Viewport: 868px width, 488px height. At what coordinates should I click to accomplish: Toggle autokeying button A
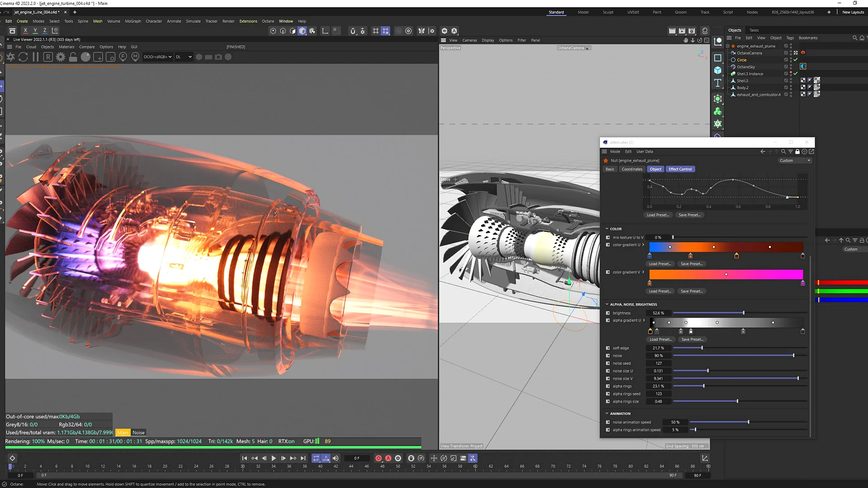click(388, 458)
